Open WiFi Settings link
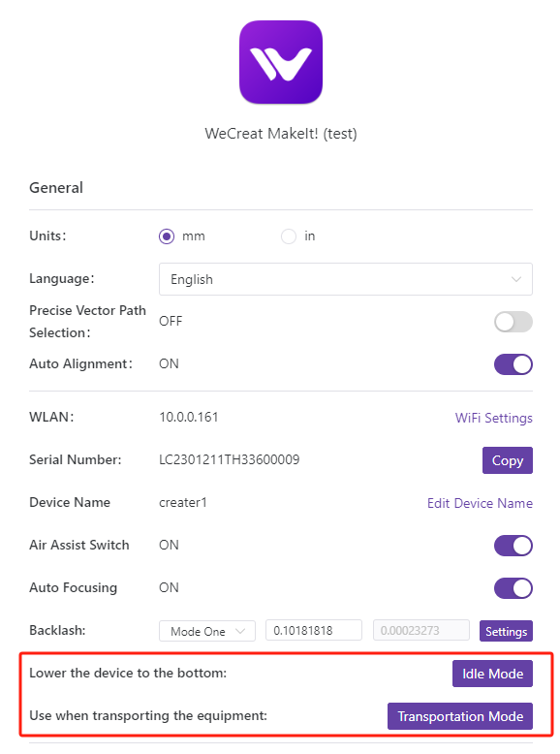This screenshot has height=754, width=560. click(494, 418)
